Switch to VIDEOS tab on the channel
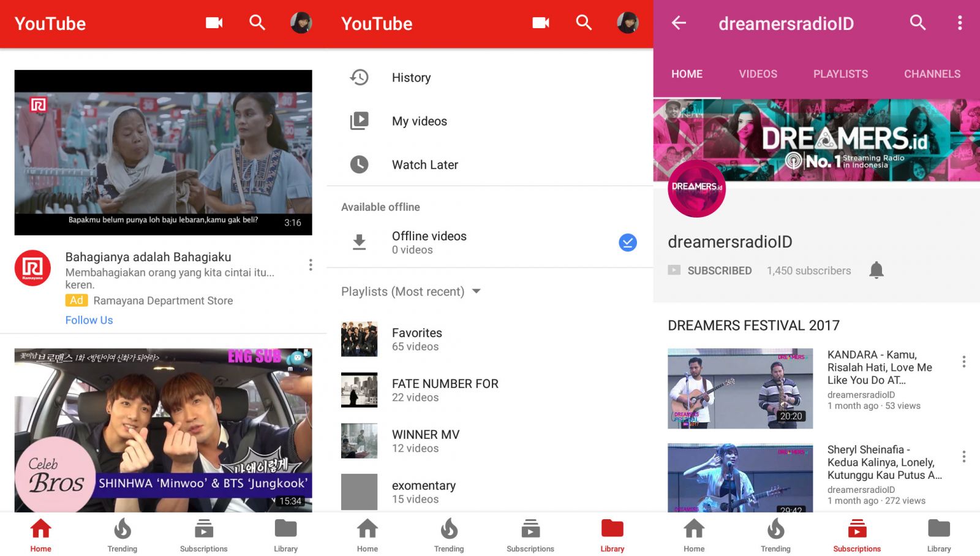This screenshot has height=556, width=980. 758,74
